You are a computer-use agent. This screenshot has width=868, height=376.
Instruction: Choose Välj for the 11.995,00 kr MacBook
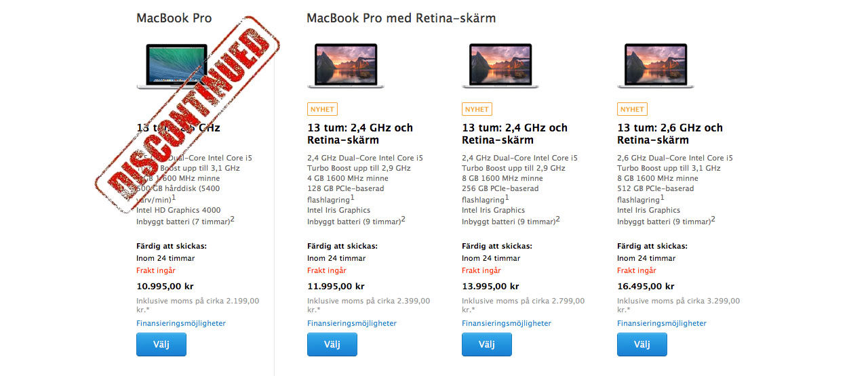[332, 344]
